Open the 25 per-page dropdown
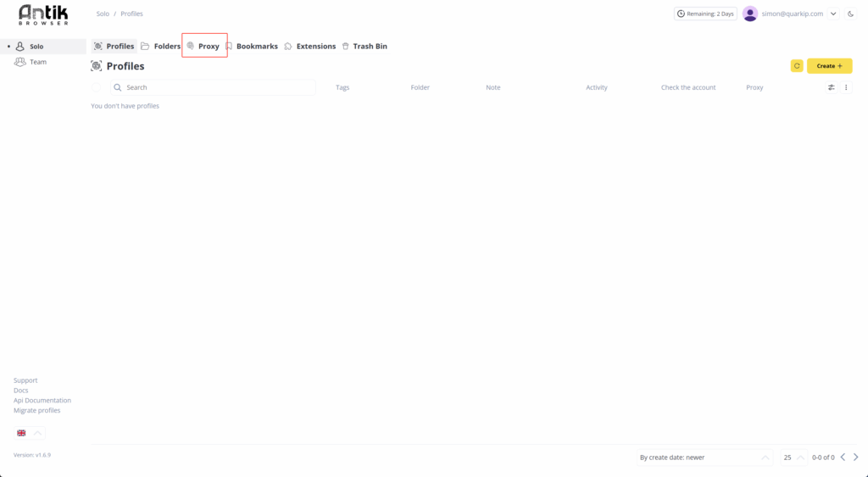This screenshot has width=868, height=477. click(793, 458)
